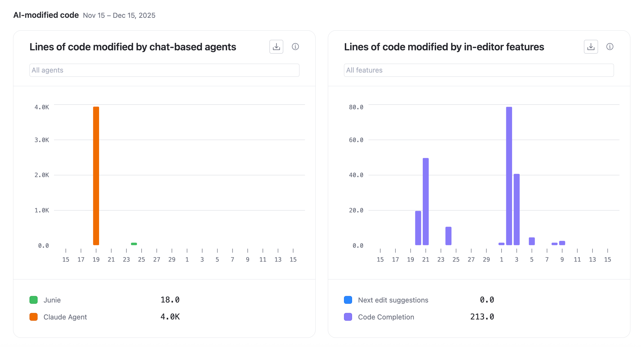This screenshot has width=644, height=347.
Task: Toggle Junie series via legend label
Action: point(52,300)
